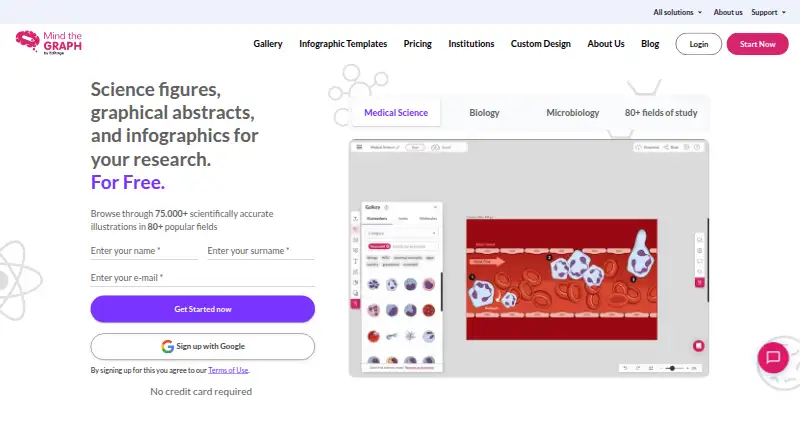Open the Institutions menu item

471,44
